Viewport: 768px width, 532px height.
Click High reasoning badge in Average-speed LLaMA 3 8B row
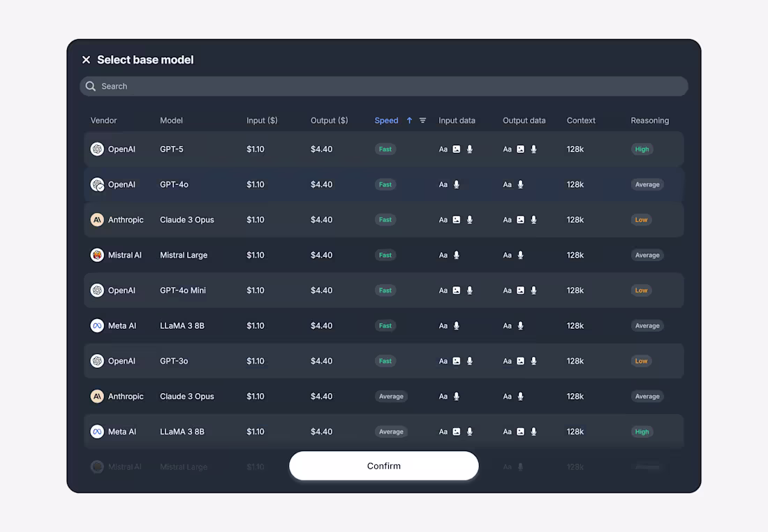(642, 431)
